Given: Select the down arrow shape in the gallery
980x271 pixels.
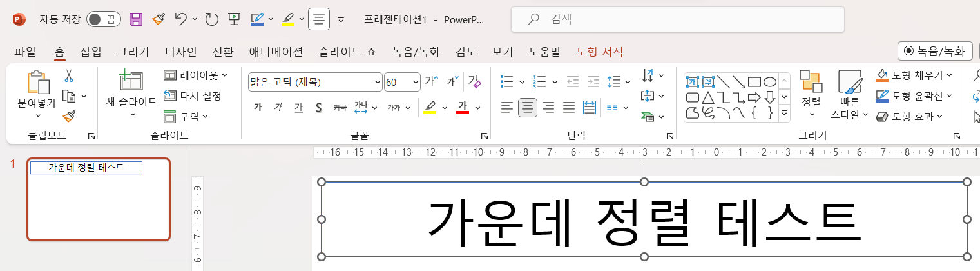Looking at the screenshot, I should (x=770, y=97).
